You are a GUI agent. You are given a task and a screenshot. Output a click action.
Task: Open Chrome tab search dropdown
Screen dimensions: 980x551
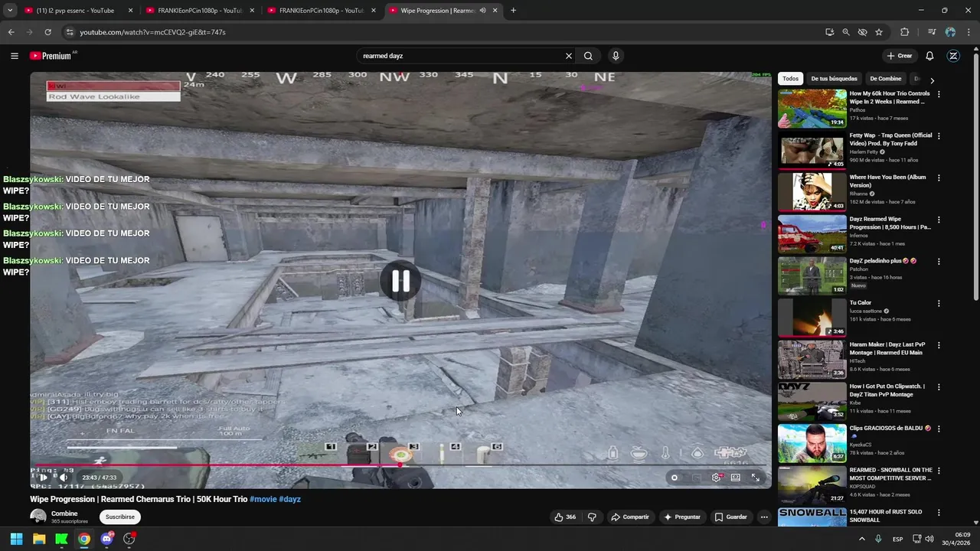[x=10, y=11]
